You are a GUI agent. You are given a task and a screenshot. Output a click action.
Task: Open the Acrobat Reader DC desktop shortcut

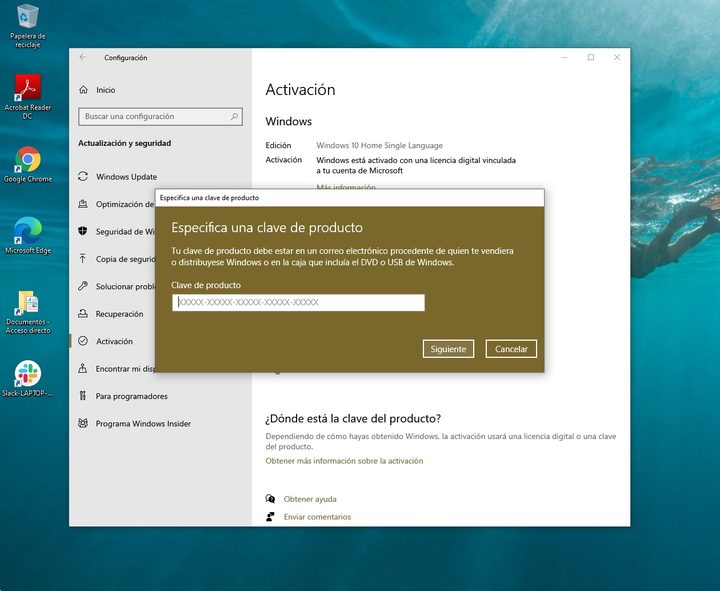pyautogui.click(x=28, y=96)
